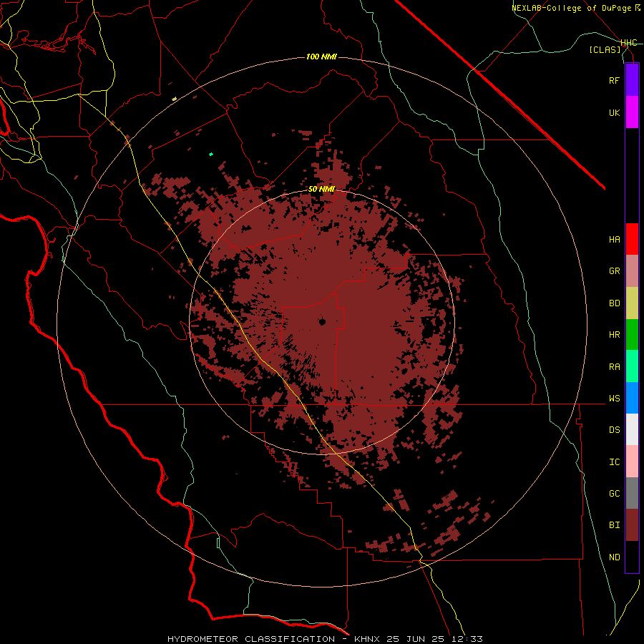Click the HR green legend swatch
The image size is (644, 644).
(632, 335)
